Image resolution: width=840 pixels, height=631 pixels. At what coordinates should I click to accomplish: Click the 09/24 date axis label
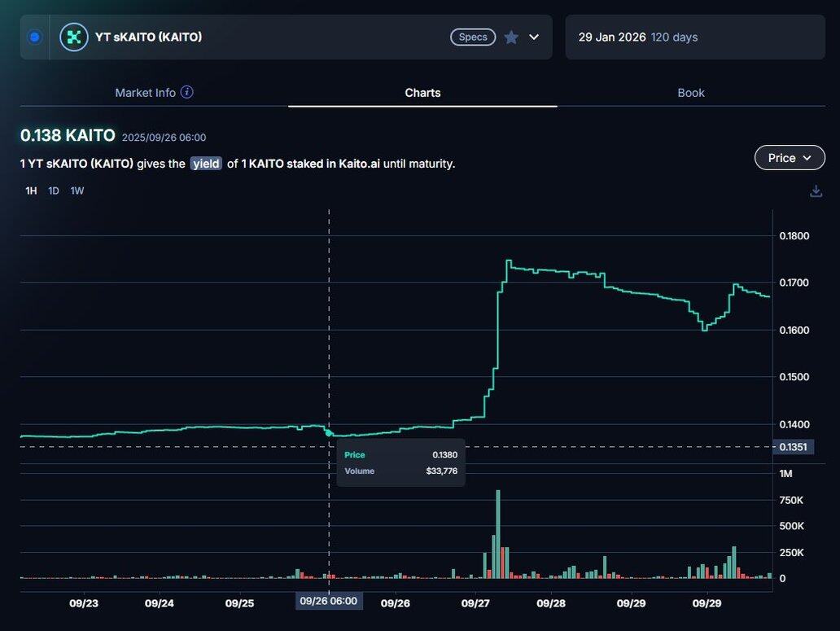[160, 603]
